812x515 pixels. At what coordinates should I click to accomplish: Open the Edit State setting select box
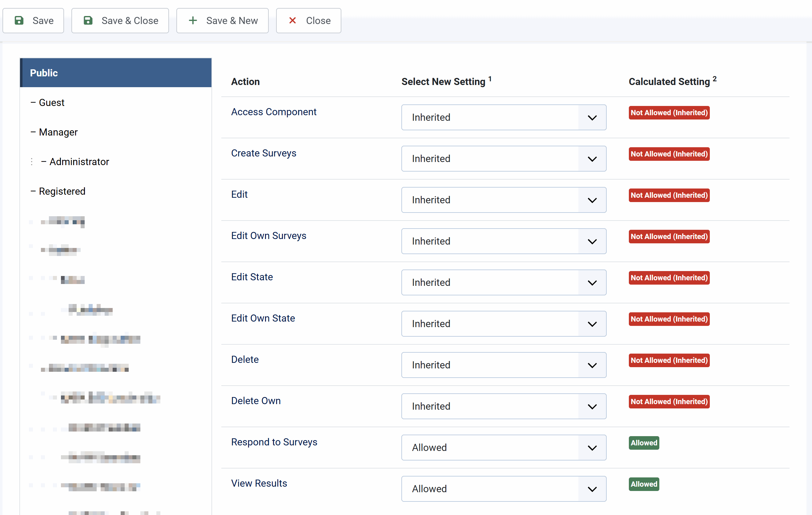tap(503, 282)
